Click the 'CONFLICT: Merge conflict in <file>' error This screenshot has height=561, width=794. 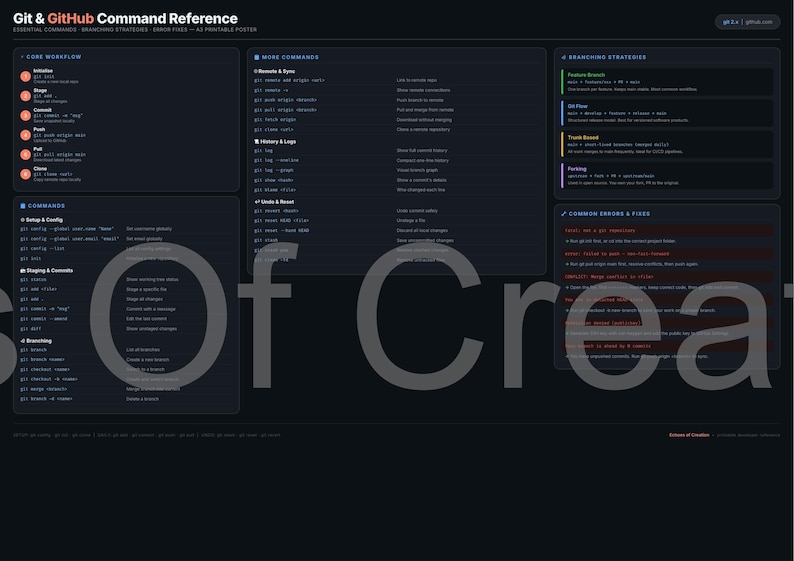click(x=609, y=277)
